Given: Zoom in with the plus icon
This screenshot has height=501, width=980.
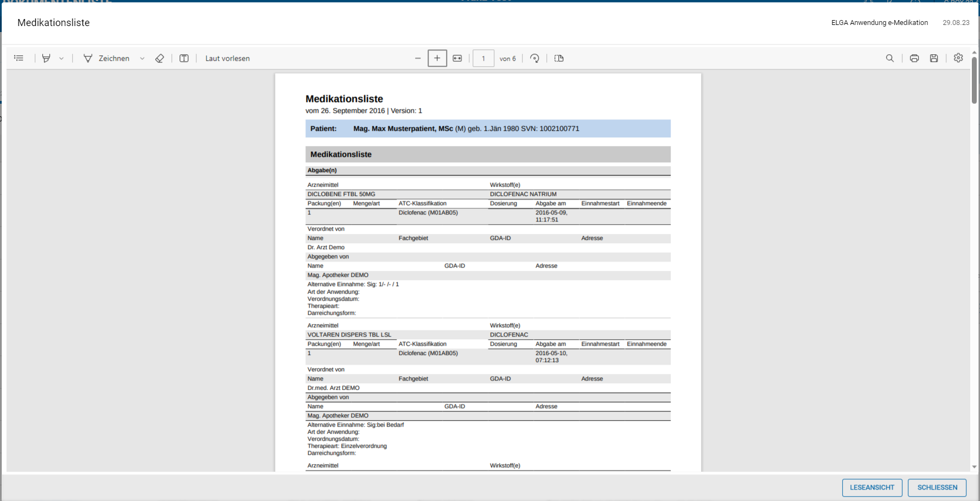Looking at the screenshot, I should tap(437, 58).
